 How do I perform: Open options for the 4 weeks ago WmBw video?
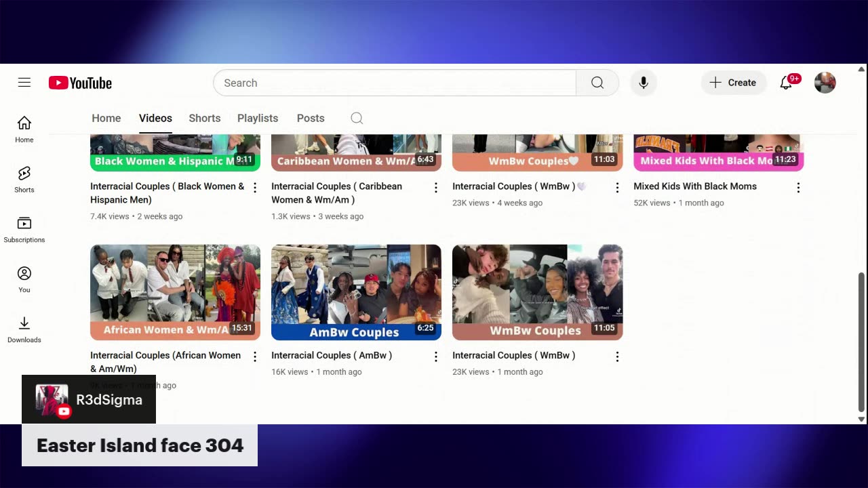(617, 187)
